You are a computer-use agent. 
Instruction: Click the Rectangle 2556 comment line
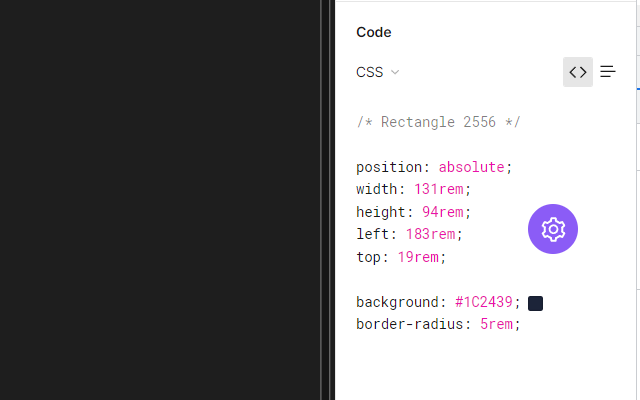438,122
